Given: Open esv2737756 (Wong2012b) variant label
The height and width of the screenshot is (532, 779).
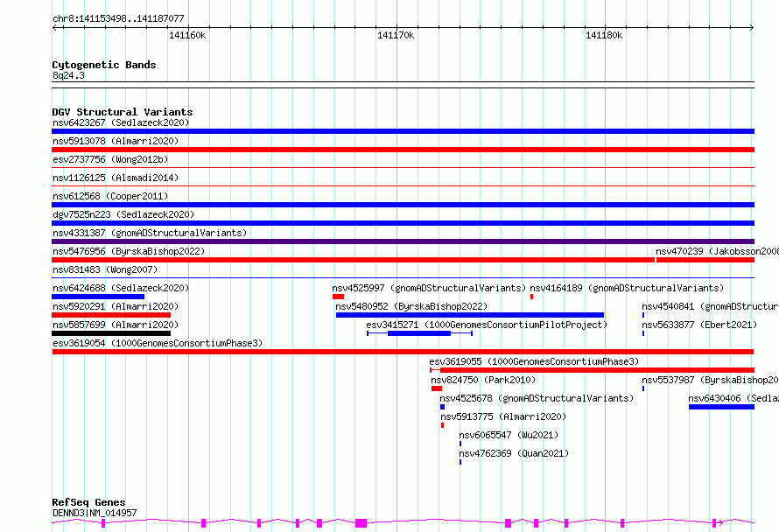Looking at the screenshot, I should 110,159.
